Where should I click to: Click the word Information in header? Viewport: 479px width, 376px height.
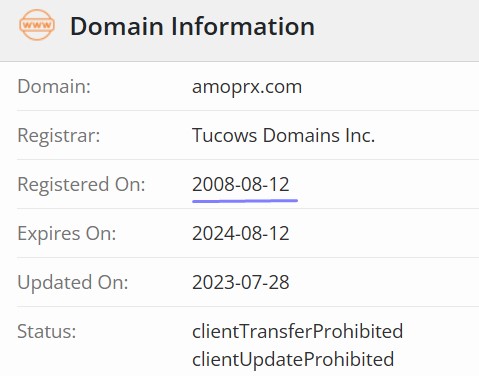[x=243, y=26]
